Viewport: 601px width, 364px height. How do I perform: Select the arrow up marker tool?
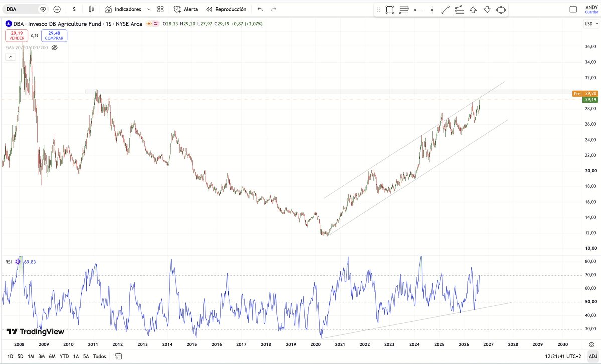pos(473,10)
